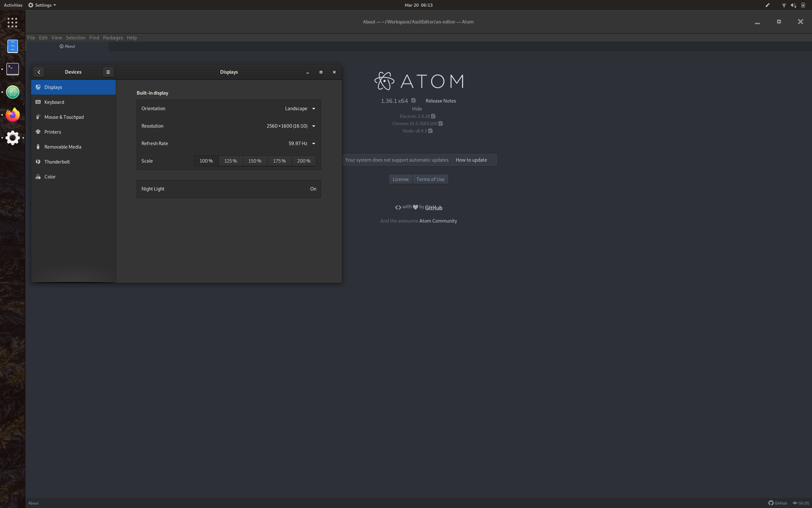Open Night Light settings row
Viewport: 812px width, 508px height.
tap(228, 189)
